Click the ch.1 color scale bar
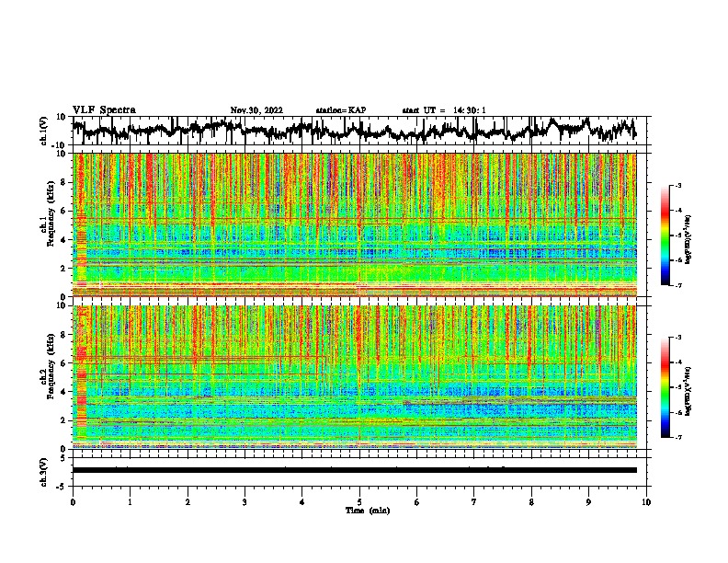 pos(665,236)
